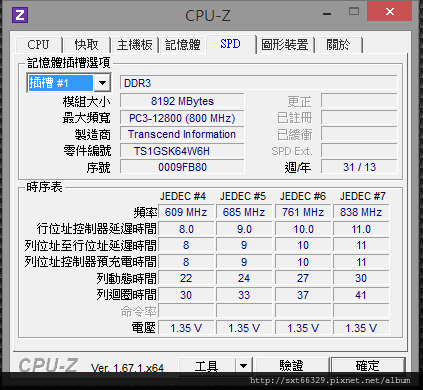423x390 pixels.
Task: Select the 插槽 #1 combo box field
Action: coord(68,83)
